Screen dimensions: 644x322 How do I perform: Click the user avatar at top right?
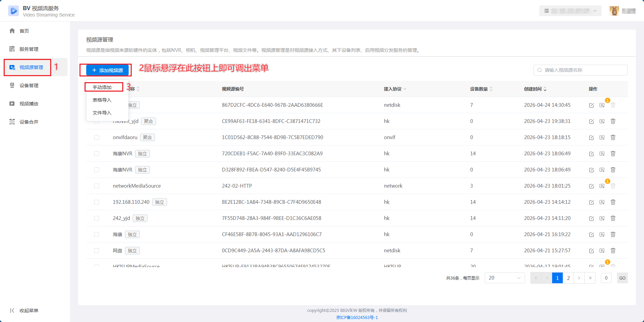[614, 11]
